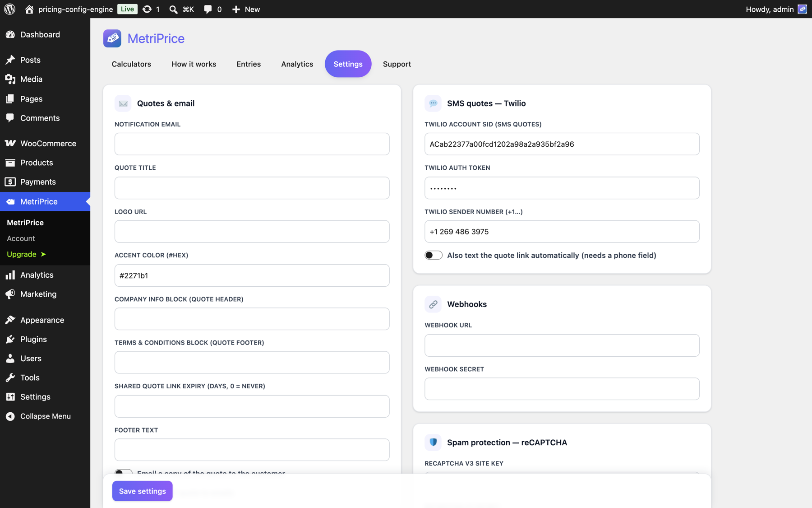Click the Users icon in sidebar
Screen dimensions: 812x508
(10, 358)
